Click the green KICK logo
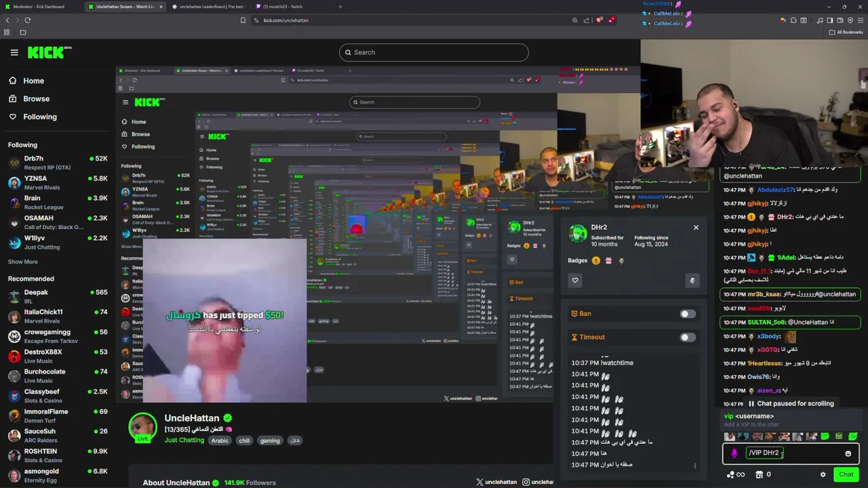Viewport: 868px width, 488px height. pyautogui.click(x=49, y=52)
